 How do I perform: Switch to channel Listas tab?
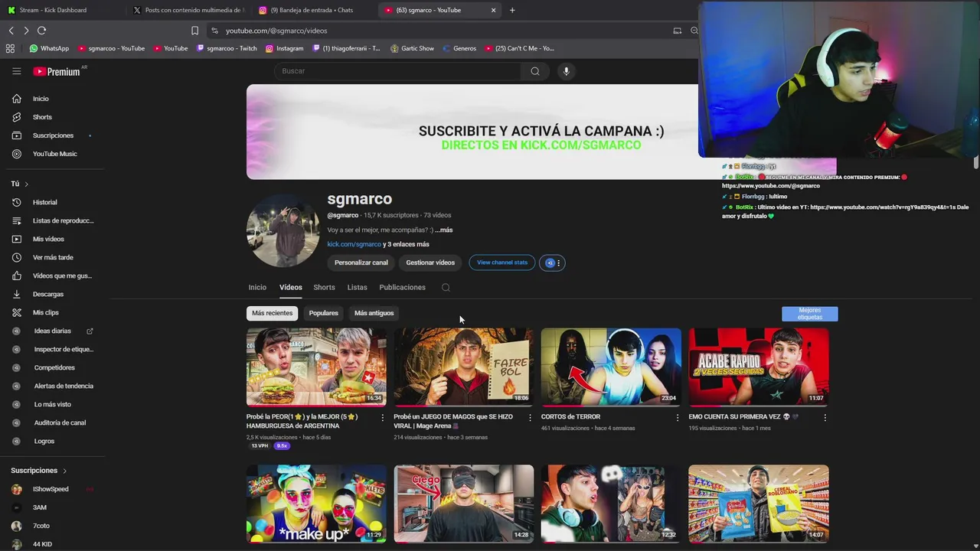pos(357,288)
